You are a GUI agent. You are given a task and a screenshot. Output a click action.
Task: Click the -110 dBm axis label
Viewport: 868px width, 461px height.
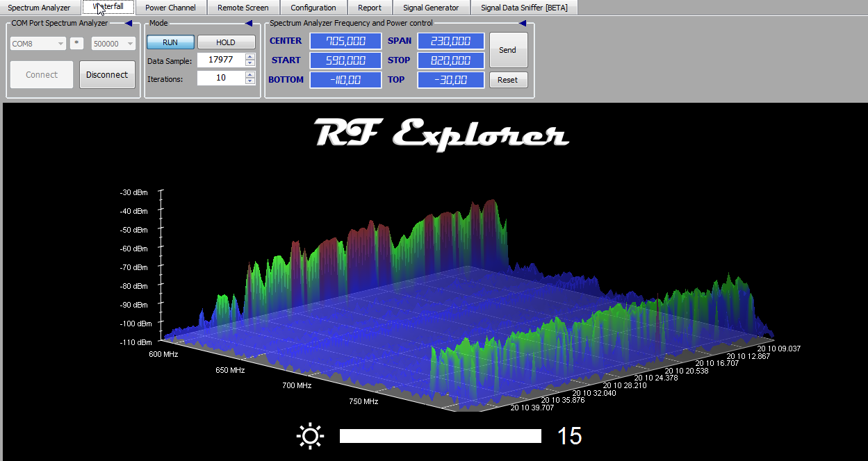point(135,342)
